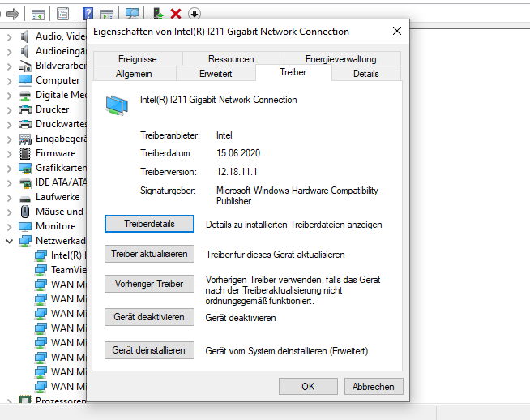Switch to the Allgemein tab

(x=134, y=74)
